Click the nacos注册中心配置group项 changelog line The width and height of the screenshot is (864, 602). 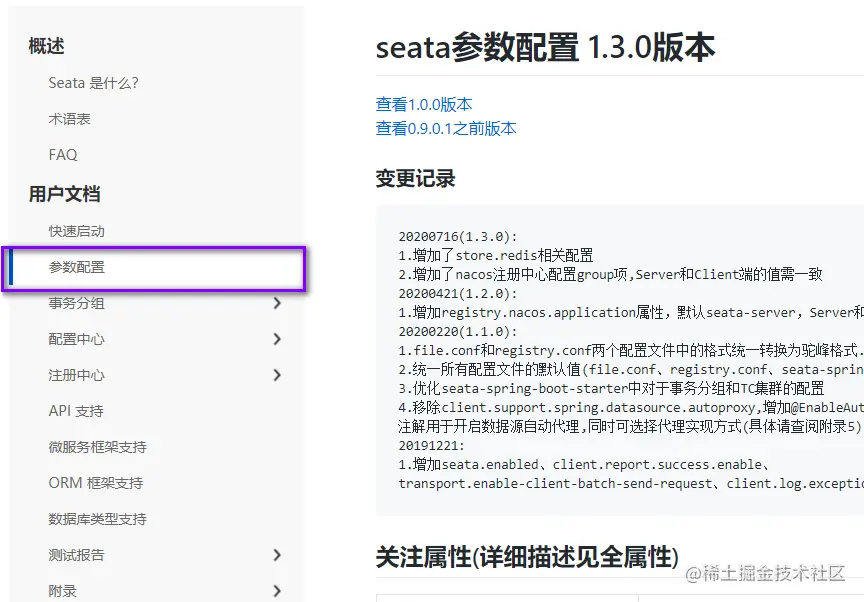(x=610, y=274)
